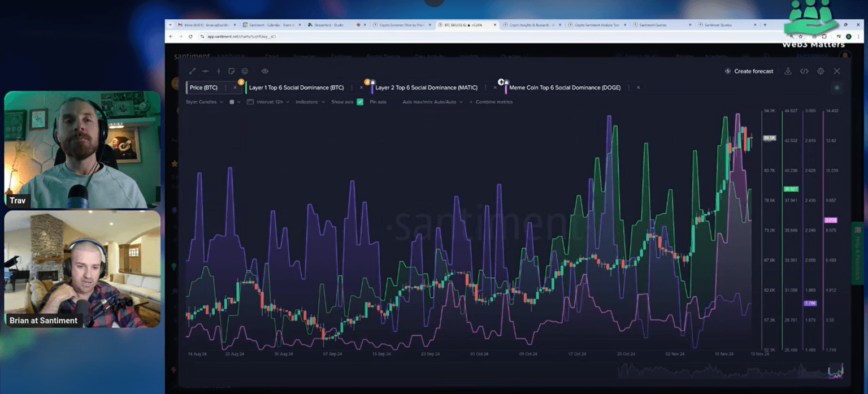Open chart settings gear icon

pos(821,71)
